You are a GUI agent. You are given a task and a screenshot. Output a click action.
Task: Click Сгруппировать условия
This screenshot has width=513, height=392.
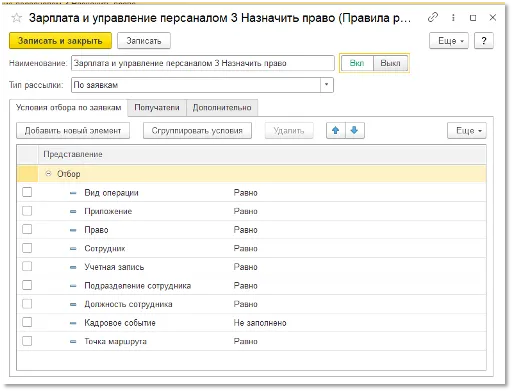[x=197, y=131]
